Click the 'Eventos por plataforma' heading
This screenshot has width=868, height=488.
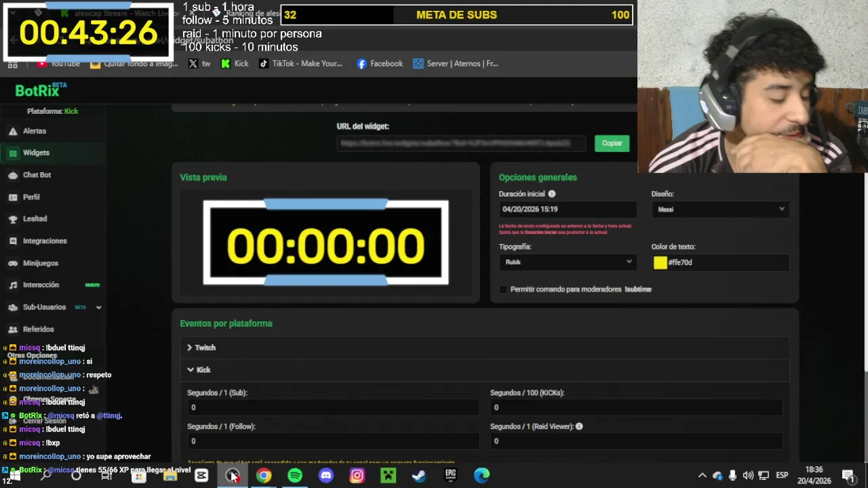[226, 324]
